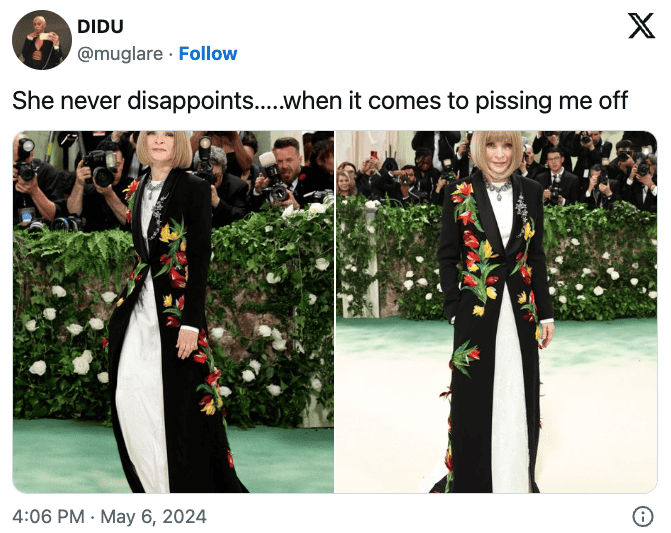Open the 4:06 PM timestamp

pyautogui.click(x=48, y=516)
